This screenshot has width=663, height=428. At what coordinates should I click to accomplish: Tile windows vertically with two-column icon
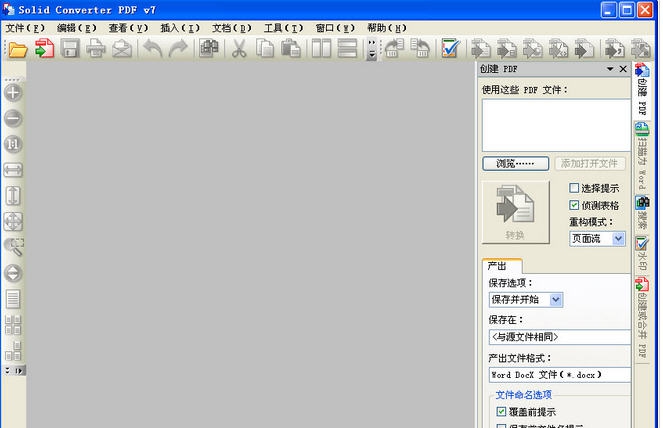(321, 48)
